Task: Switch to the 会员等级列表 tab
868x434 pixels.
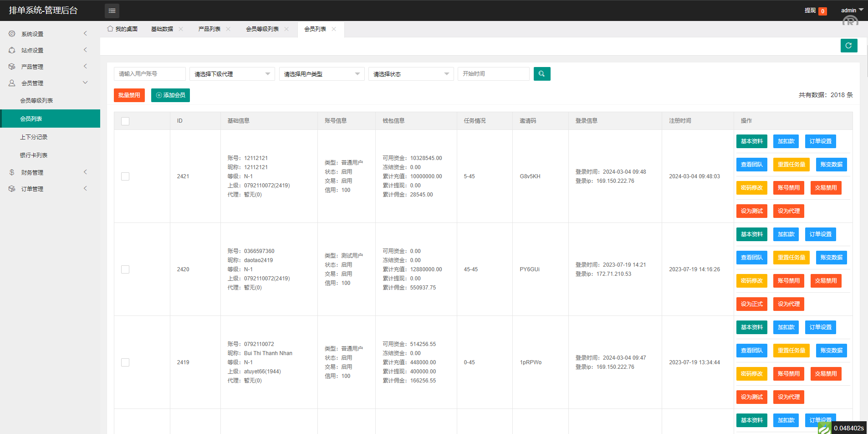Action: click(x=262, y=29)
